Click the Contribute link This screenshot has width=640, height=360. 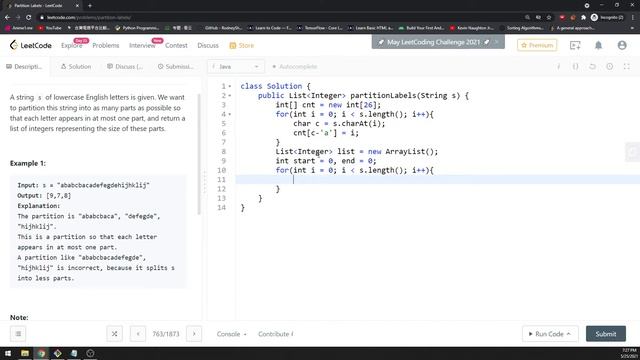tap(276, 334)
